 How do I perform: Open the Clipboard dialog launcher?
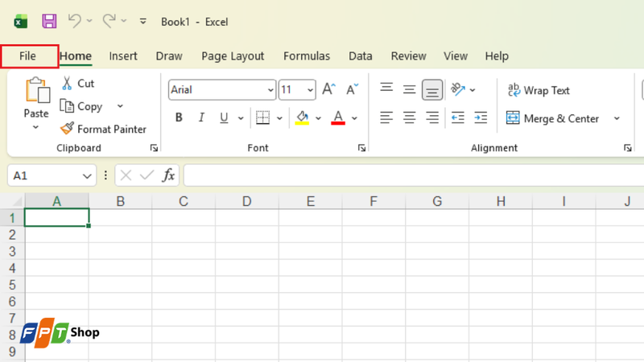154,148
